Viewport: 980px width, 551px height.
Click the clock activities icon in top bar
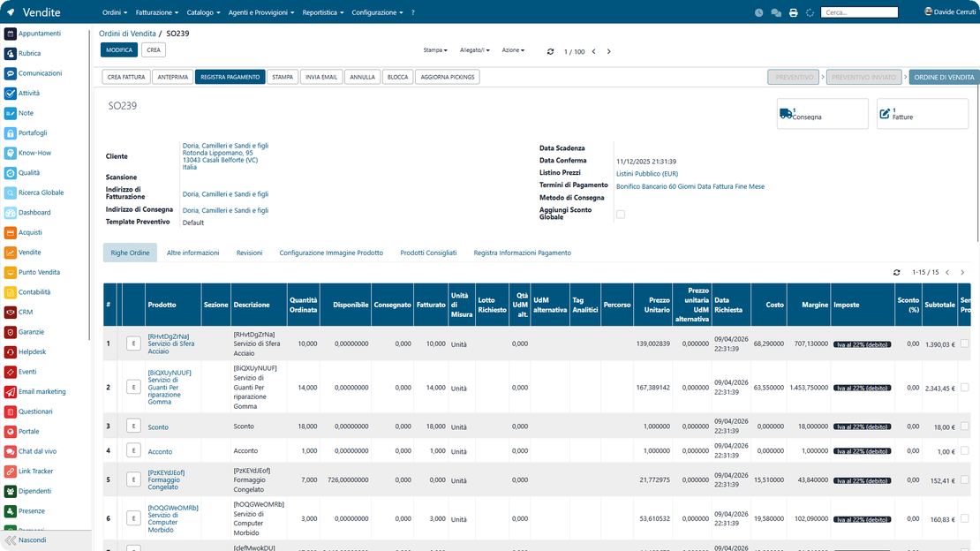(x=758, y=12)
